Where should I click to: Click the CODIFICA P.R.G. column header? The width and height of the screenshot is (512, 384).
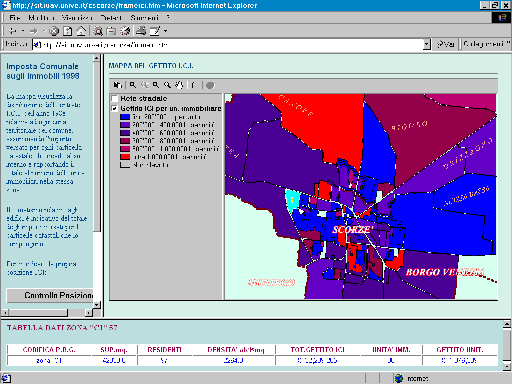pos(49,350)
